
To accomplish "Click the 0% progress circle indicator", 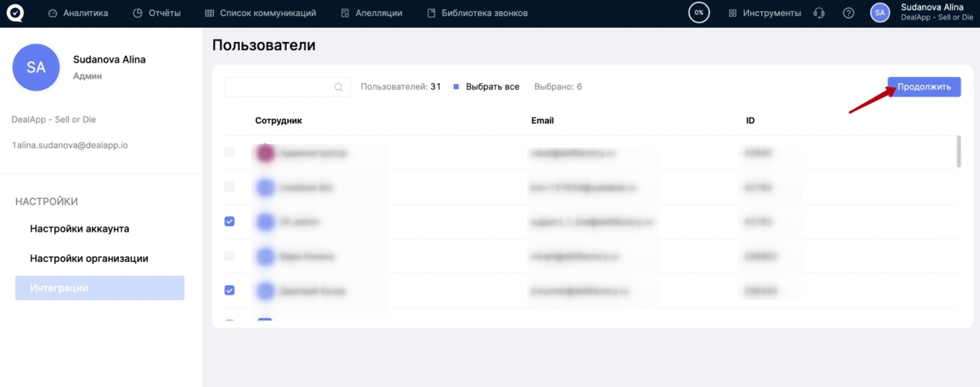I will pyautogui.click(x=699, y=13).
